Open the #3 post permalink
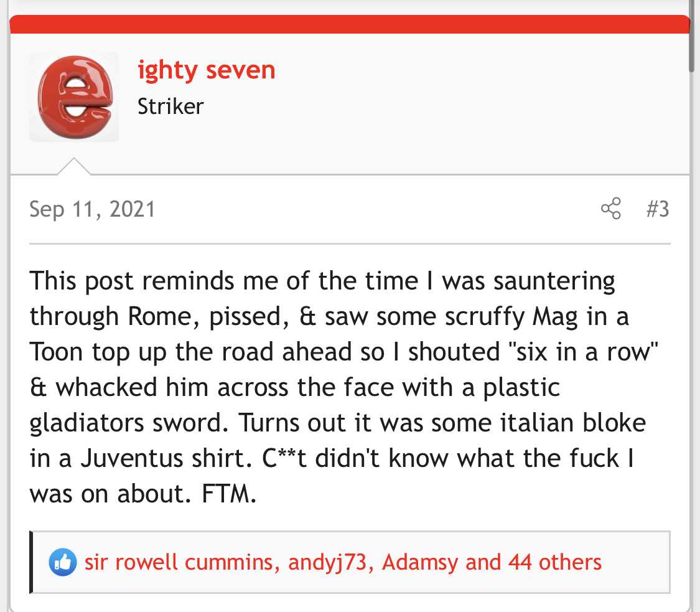The image size is (700, 612). coord(658,209)
